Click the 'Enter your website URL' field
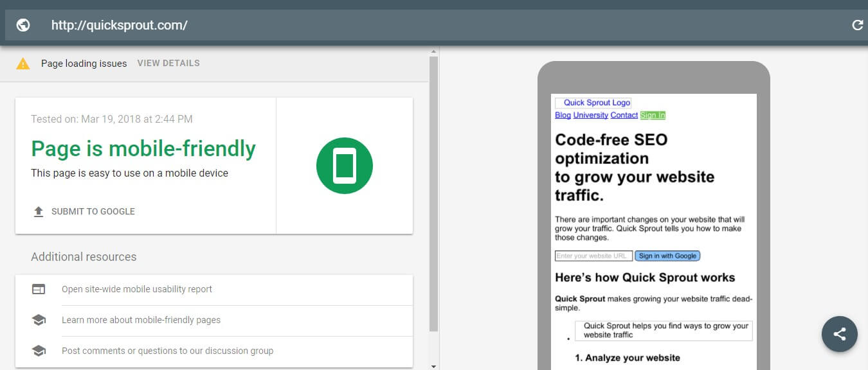The image size is (868, 370). 593,256
